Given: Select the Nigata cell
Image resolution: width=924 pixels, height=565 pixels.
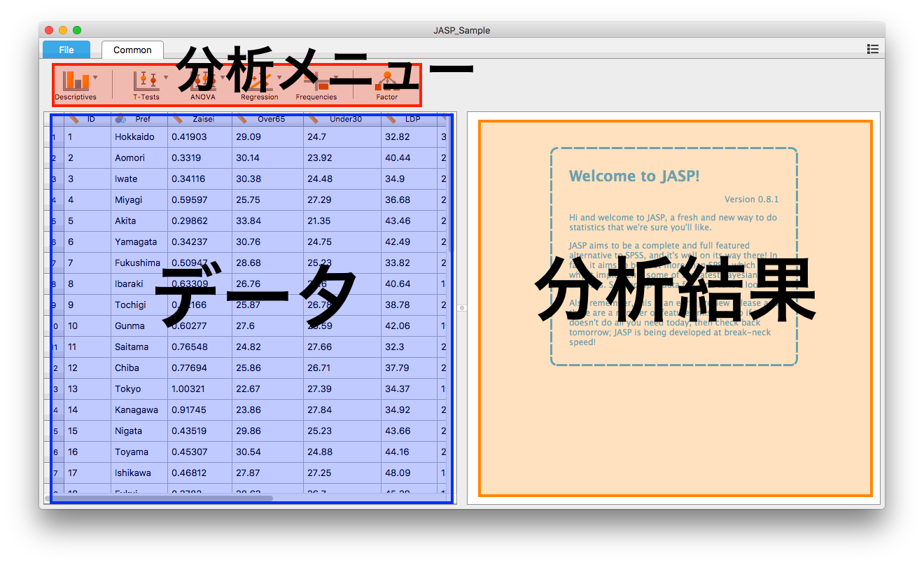Looking at the screenshot, I should (x=139, y=431).
